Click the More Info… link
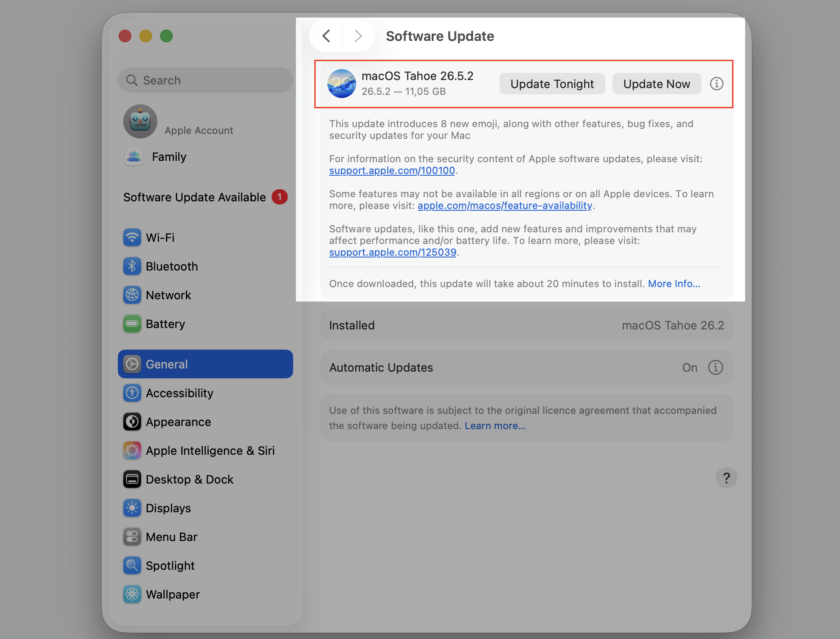The image size is (840, 639). point(674,284)
